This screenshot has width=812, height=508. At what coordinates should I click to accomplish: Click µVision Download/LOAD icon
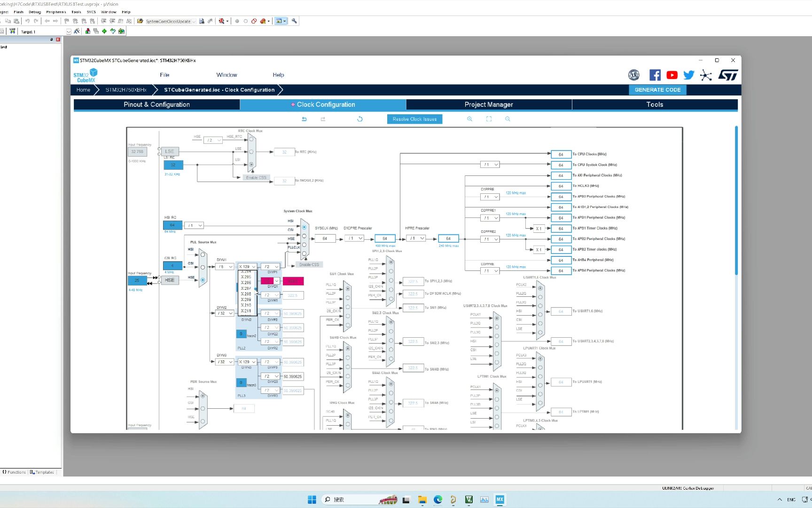pyautogui.click(x=12, y=32)
